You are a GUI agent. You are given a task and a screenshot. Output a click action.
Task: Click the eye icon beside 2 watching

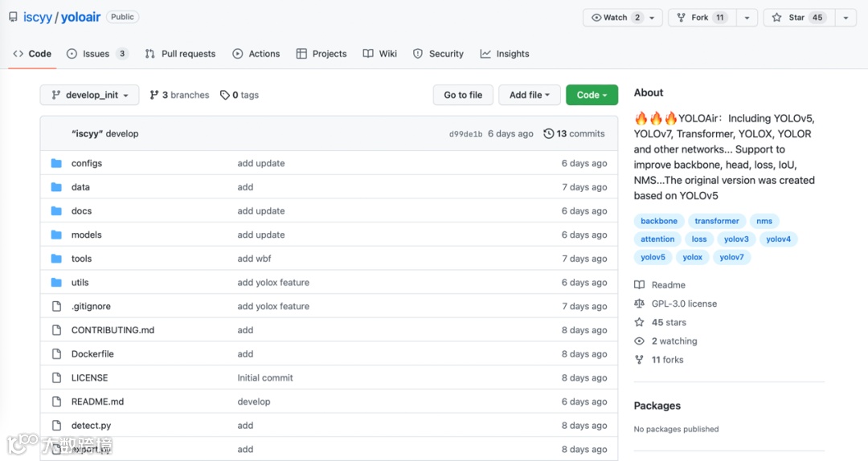(640, 341)
